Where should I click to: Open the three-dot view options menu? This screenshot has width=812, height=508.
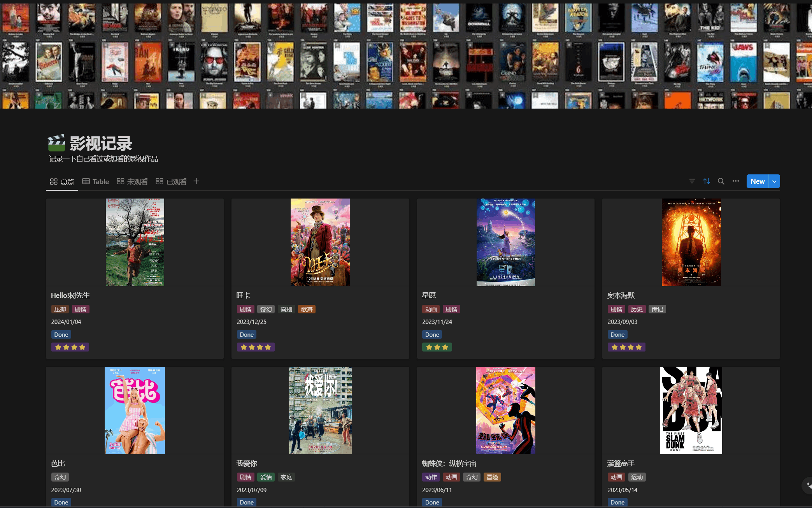tap(735, 181)
